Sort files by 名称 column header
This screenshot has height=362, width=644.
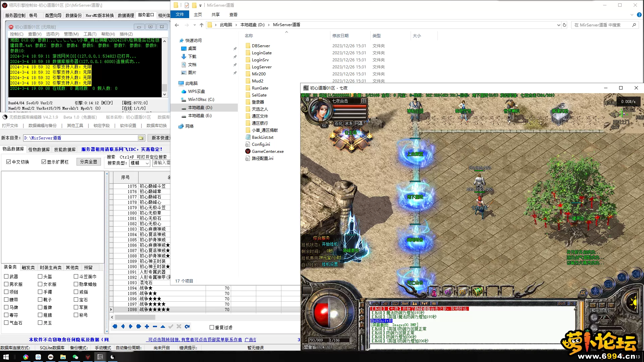tap(249, 36)
